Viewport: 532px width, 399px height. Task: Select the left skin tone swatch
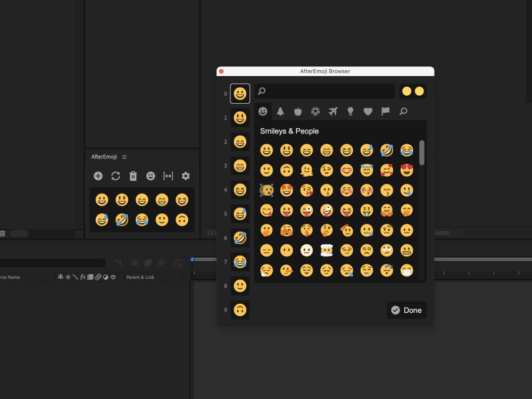pyautogui.click(x=406, y=91)
